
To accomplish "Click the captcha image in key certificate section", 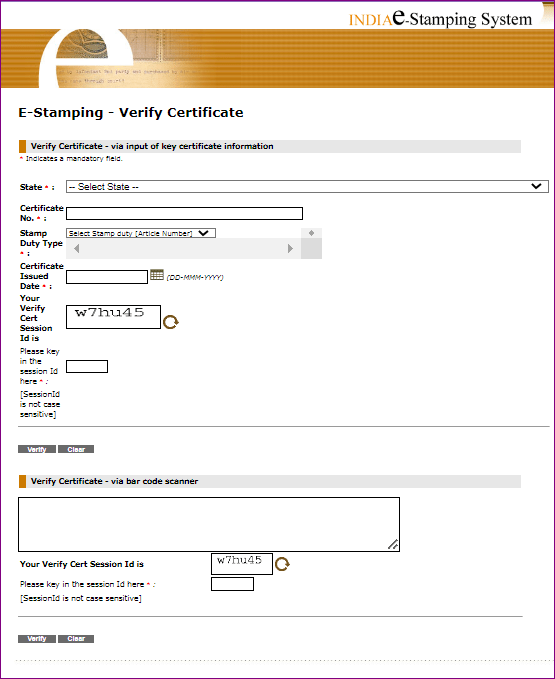I will point(113,317).
